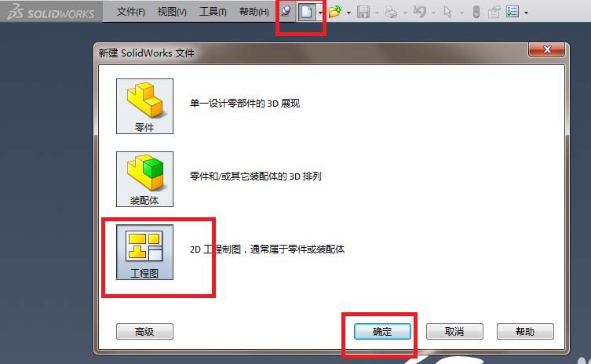
Task: Click the Save floppy disk icon
Action: pyautogui.click(x=363, y=12)
